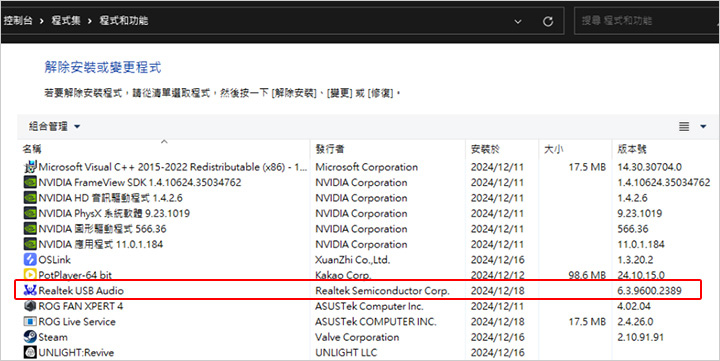The image size is (720, 361).
Task: Click publisher Microsoft Corporation
Action: pos(366,167)
